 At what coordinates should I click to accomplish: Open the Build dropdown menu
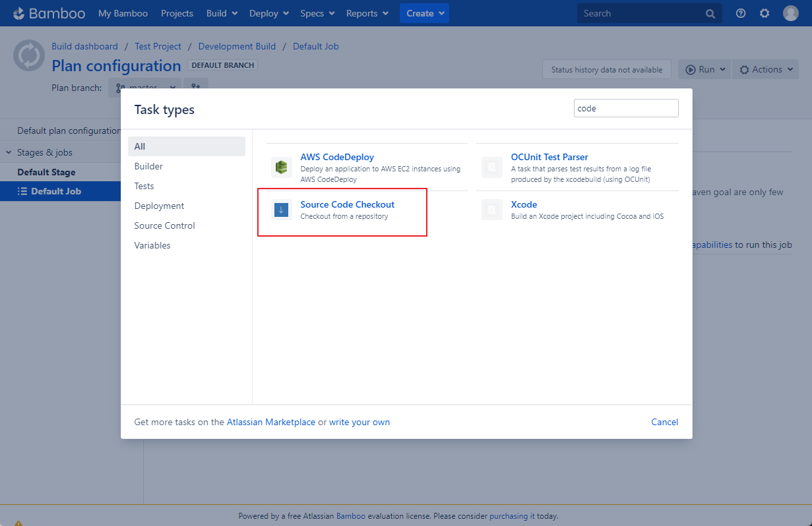pyautogui.click(x=221, y=13)
